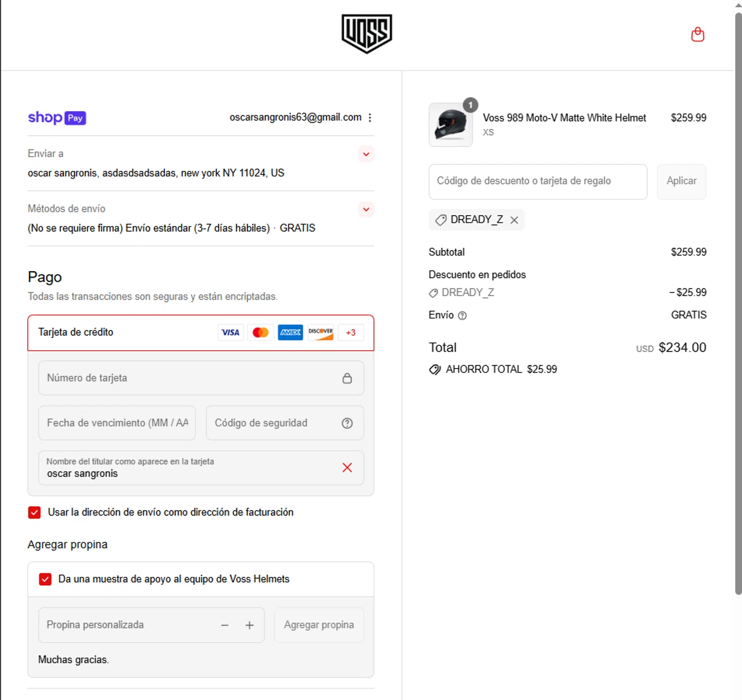Increase custom tip with plus button

(x=249, y=625)
